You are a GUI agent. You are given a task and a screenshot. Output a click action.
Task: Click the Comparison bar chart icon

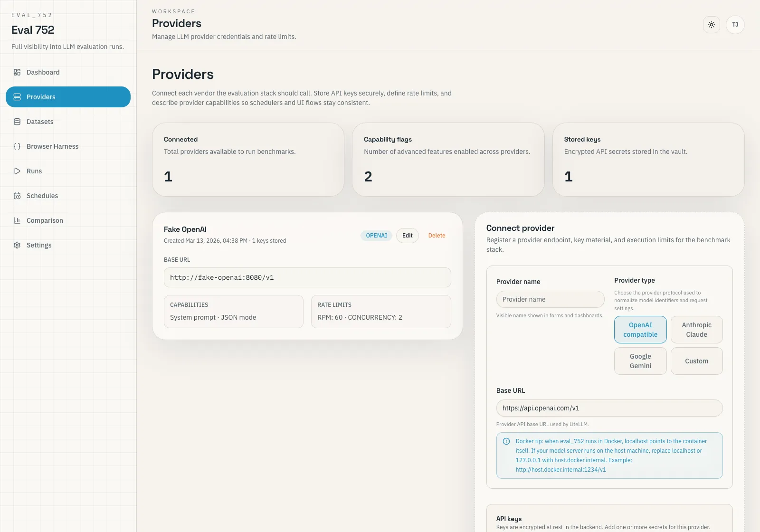(x=17, y=220)
